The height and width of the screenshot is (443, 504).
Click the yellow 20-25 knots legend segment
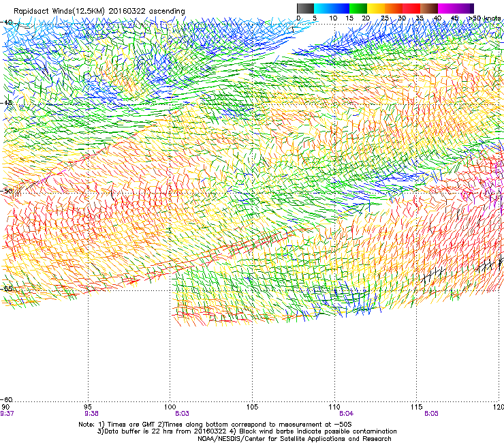click(376, 8)
